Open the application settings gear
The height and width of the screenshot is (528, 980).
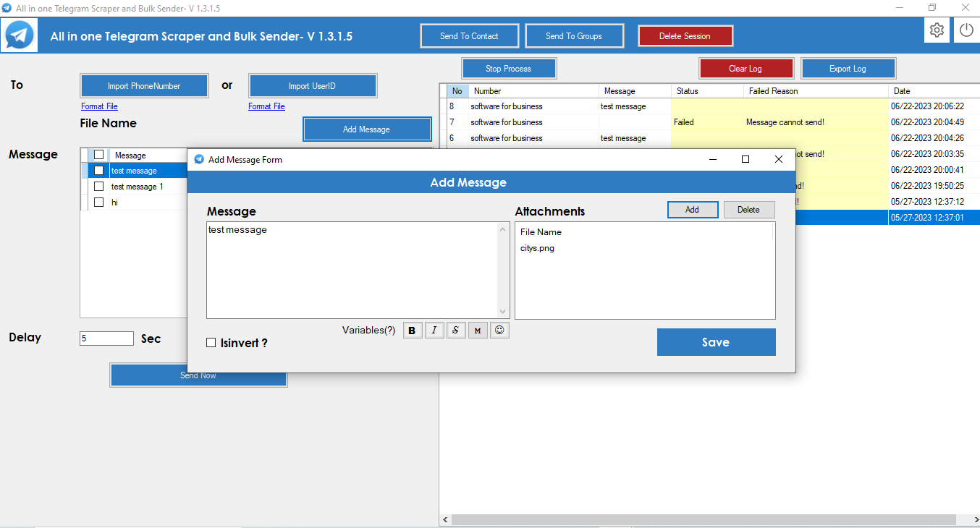click(x=937, y=30)
